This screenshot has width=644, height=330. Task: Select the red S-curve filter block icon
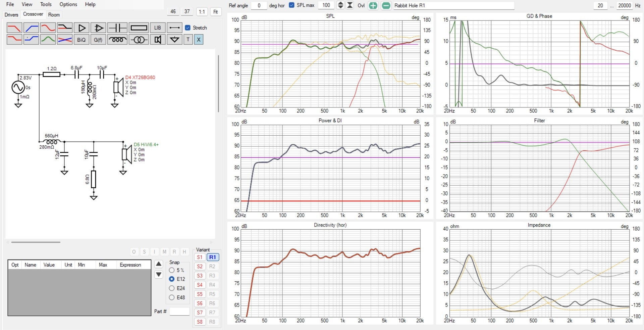pyautogui.click(x=48, y=28)
